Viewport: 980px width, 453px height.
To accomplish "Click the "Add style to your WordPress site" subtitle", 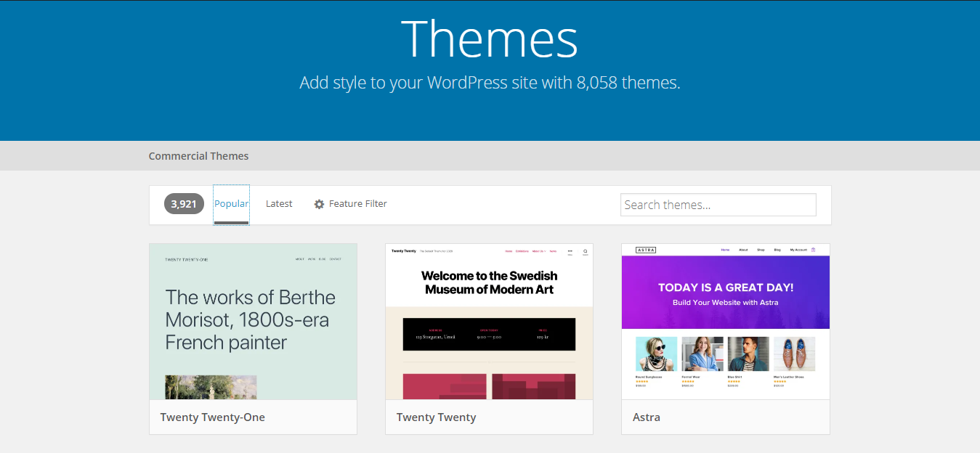I will pyautogui.click(x=490, y=83).
